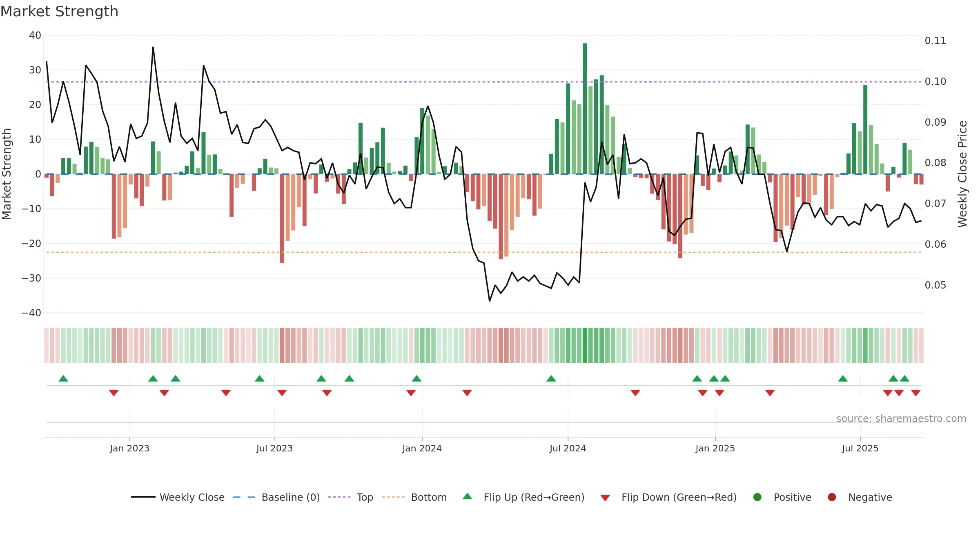Click the Jul 2023 x-axis label
980x551 pixels.
click(x=274, y=448)
